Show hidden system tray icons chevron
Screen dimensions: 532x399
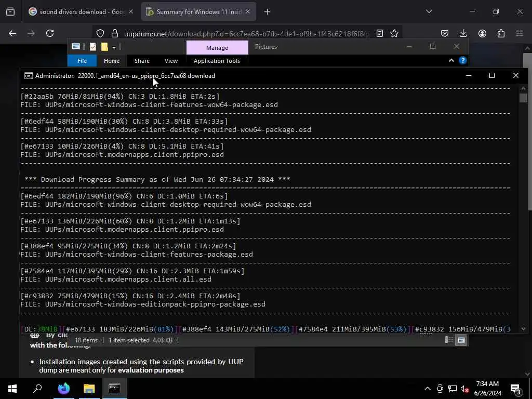[x=428, y=389]
